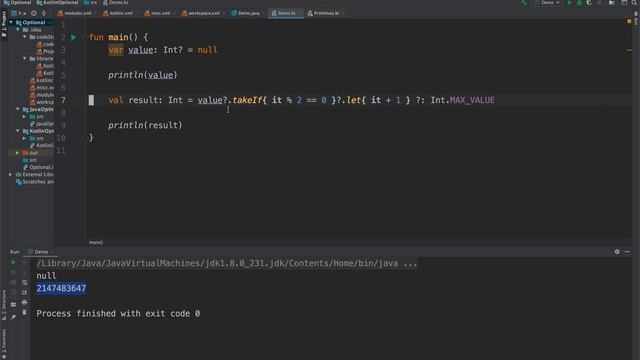This screenshot has width=640, height=360.
Task: Expand External Libraries node
Action: coord(11,174)
